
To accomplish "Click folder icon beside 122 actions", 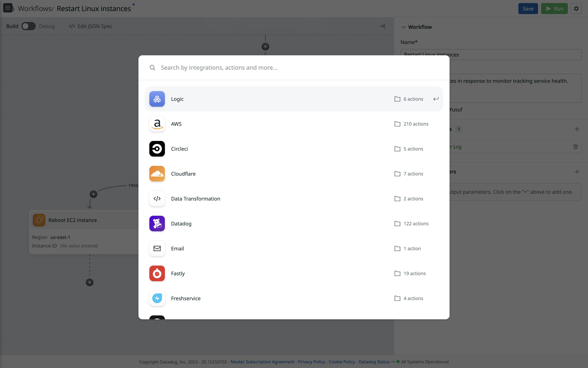I will click(397, 224).
